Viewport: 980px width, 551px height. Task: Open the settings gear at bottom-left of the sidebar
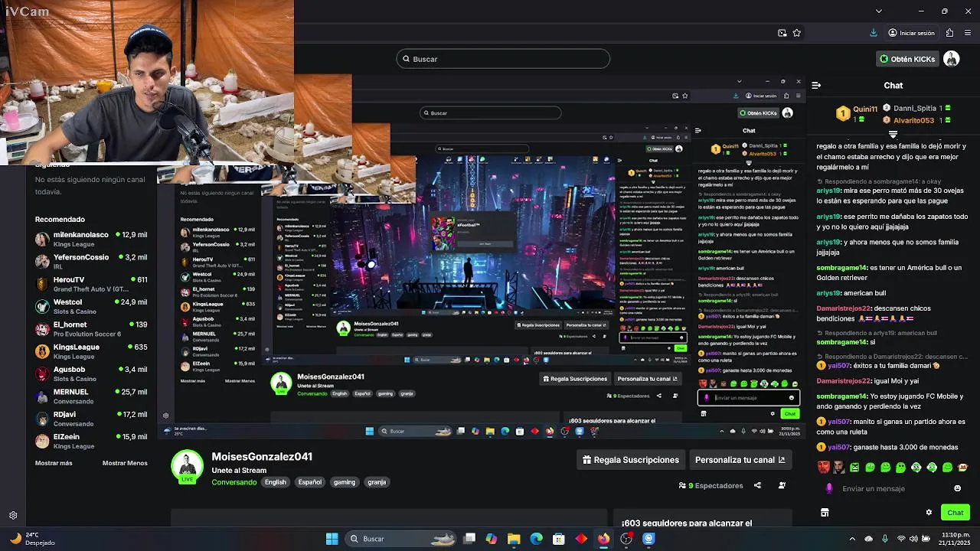tap(13, 516)
